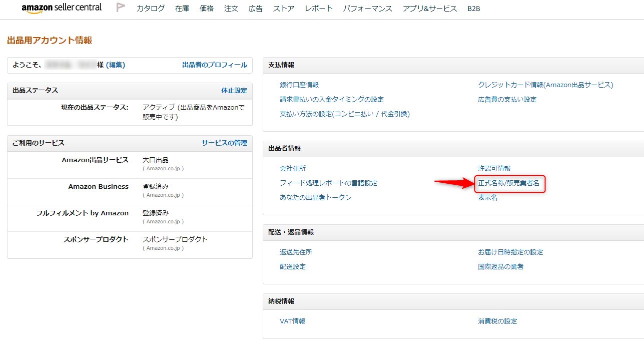Open サービスの管理 link
Viewport: 644px width, 354px height.
coord(224,143)
